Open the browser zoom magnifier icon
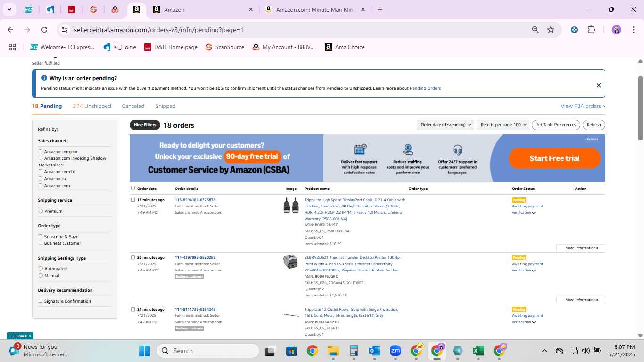The height and width of the screenshot is (362, 644). point(536,30)
